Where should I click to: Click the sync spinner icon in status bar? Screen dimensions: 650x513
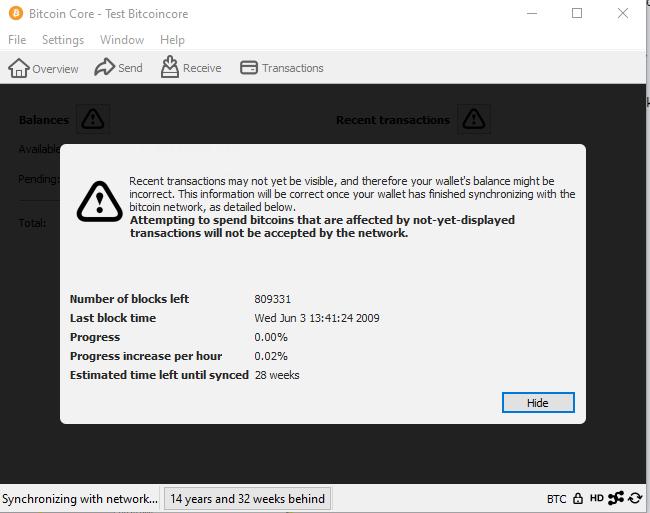pos(635,498)
